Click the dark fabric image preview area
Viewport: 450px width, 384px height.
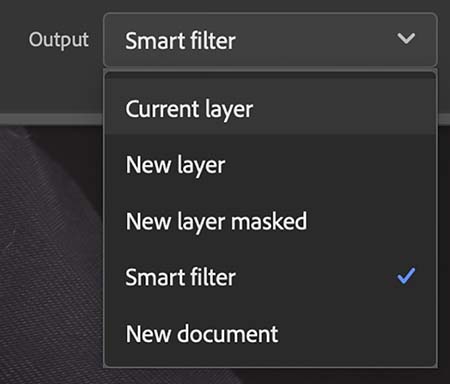coord(50,253)
